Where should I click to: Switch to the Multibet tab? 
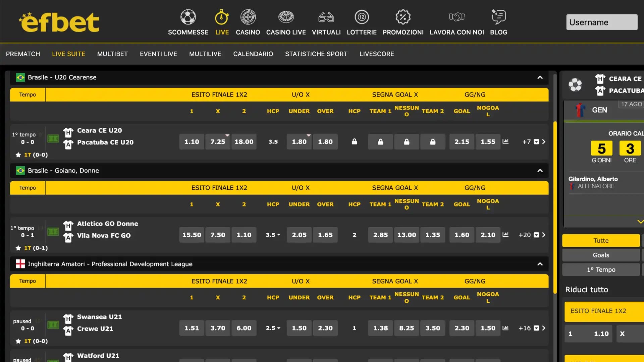(x=112, y=54)
